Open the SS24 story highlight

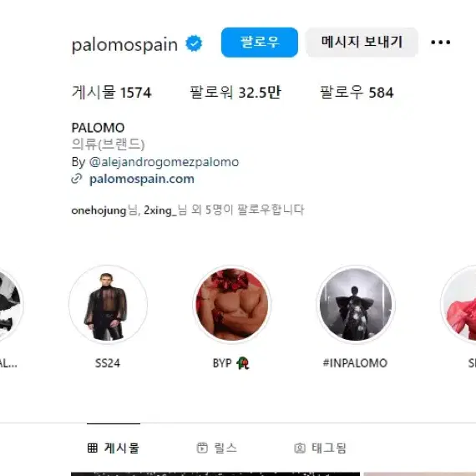pos(108,305)
